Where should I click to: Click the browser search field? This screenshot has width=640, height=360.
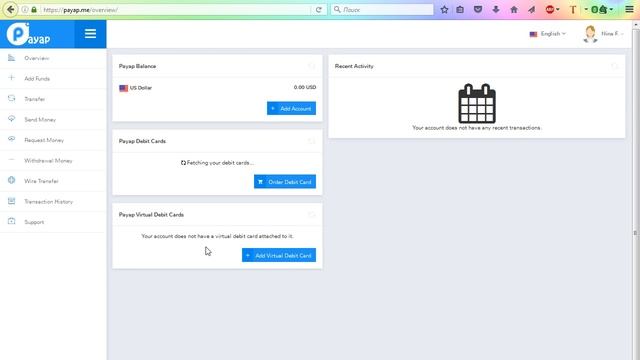coord(382,9)
